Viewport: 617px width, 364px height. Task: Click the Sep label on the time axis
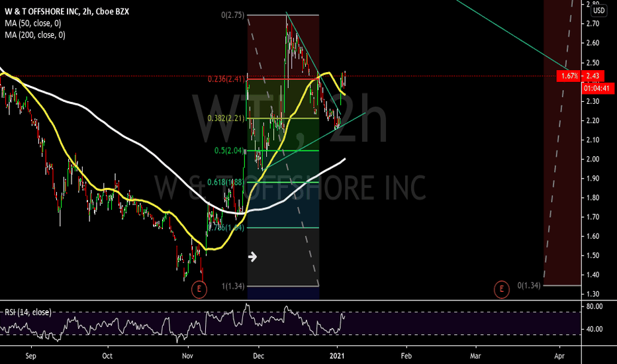click(30, 356)
